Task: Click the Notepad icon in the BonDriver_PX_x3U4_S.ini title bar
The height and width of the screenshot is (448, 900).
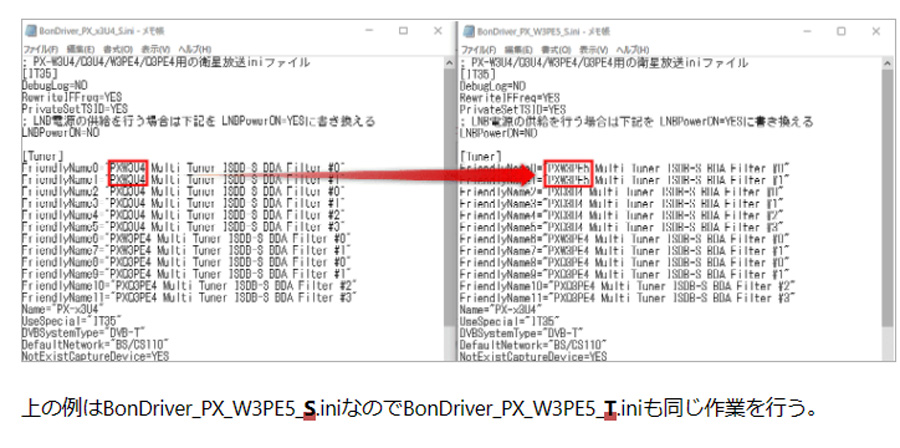Action: pyautogui.click(x=30, y=32)
